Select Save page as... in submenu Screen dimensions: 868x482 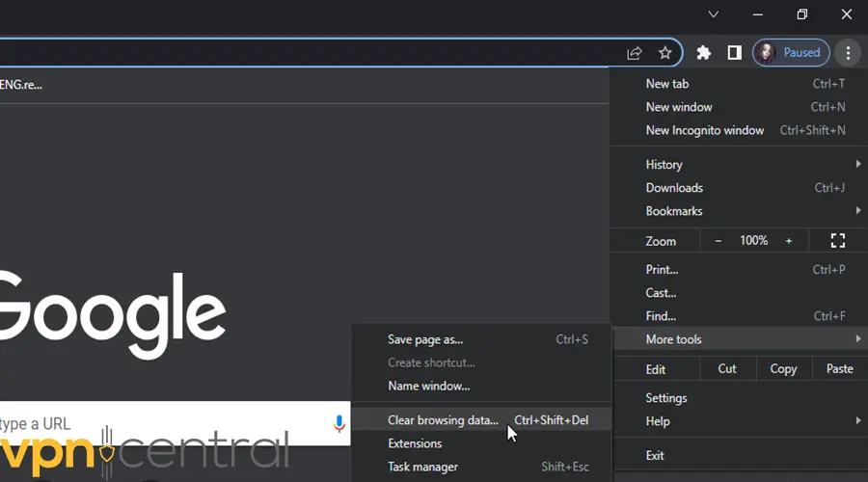[481, 339]
